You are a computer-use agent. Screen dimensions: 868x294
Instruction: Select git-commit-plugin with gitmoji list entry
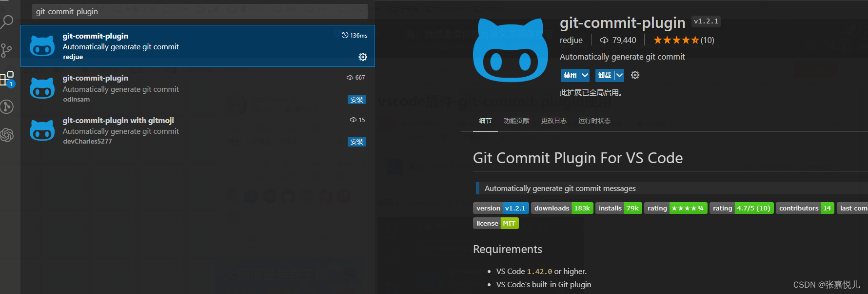coord(197,130)
